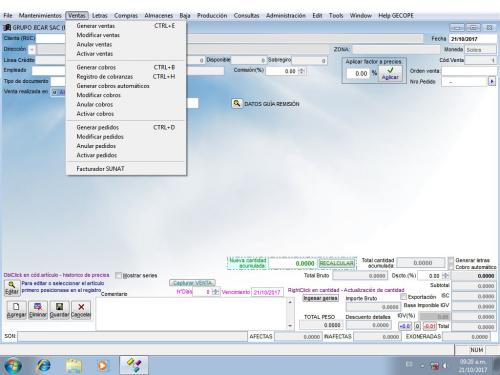
Task: Open Windows Media Player from taskbar
Action: 102,365
